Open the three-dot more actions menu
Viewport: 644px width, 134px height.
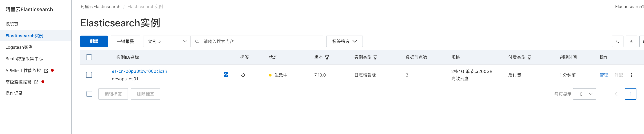pyautogui.click(x=631, y=75)
